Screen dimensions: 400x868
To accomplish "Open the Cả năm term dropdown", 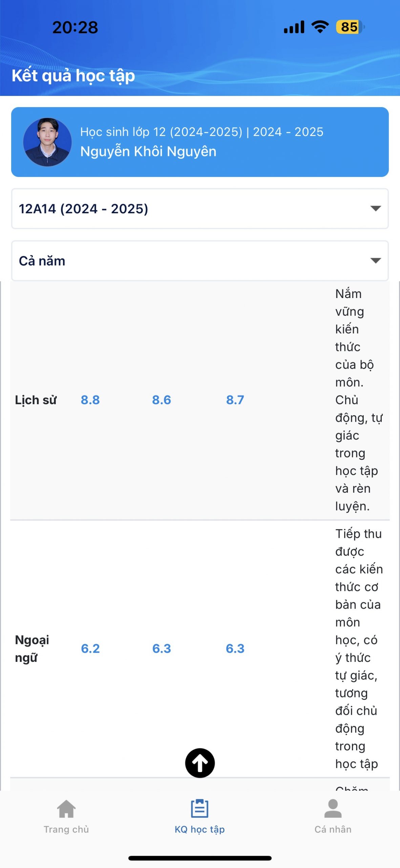I will click(200, 261).
